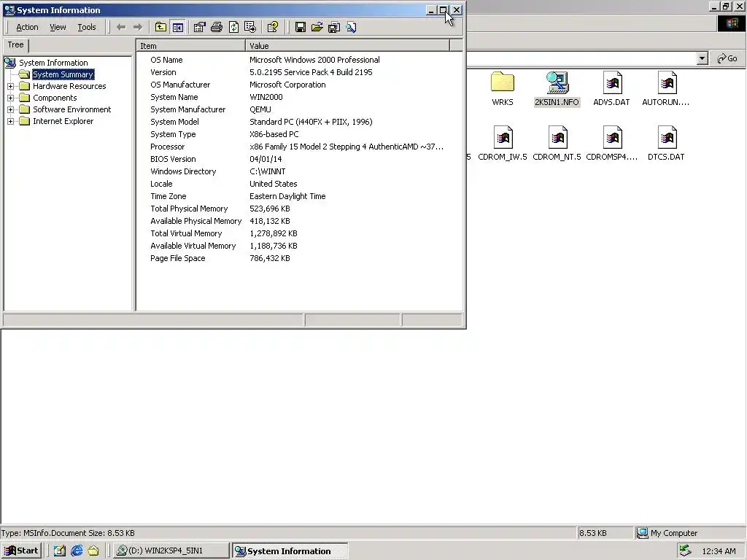The width and height of the screenshot is (747, 560).
Task: Select the AUTORUN file icon
Action: pyautogui.click(x=666, y=89)
